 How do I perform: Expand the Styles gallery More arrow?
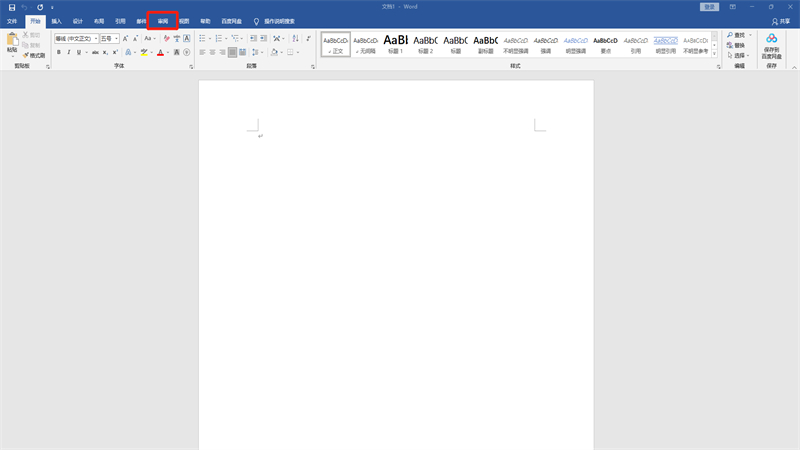click(714, 53)
